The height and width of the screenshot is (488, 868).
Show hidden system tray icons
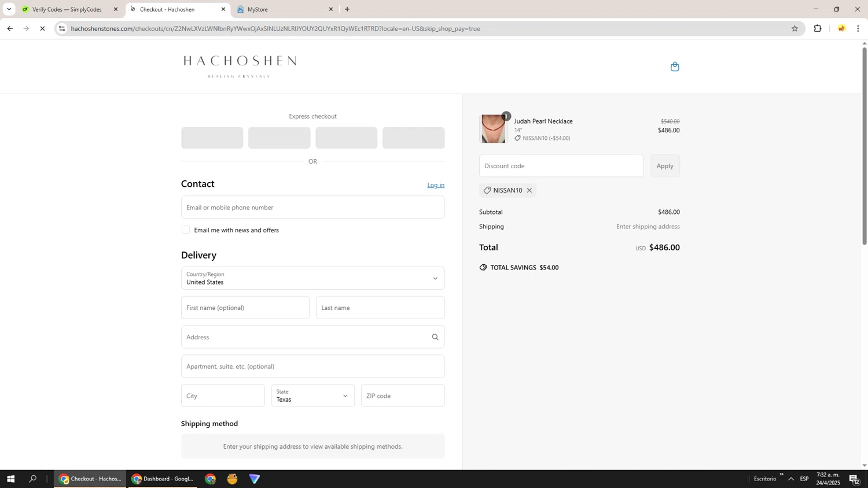(791, 479)
